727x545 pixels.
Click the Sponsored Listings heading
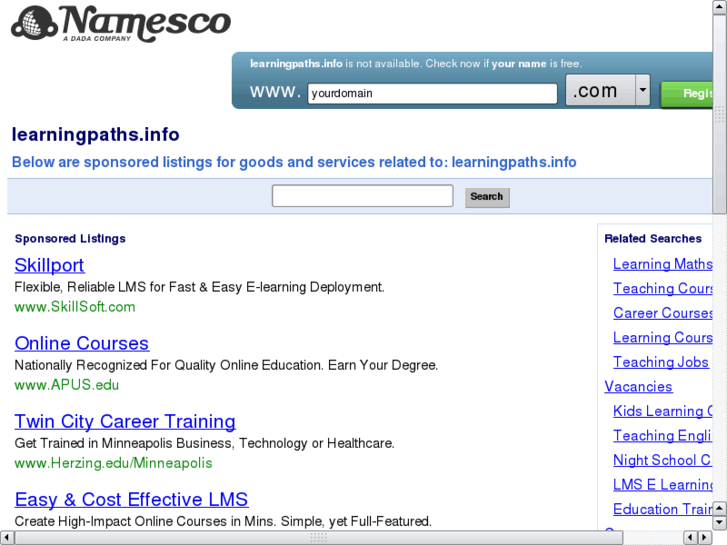coord(70,238)
